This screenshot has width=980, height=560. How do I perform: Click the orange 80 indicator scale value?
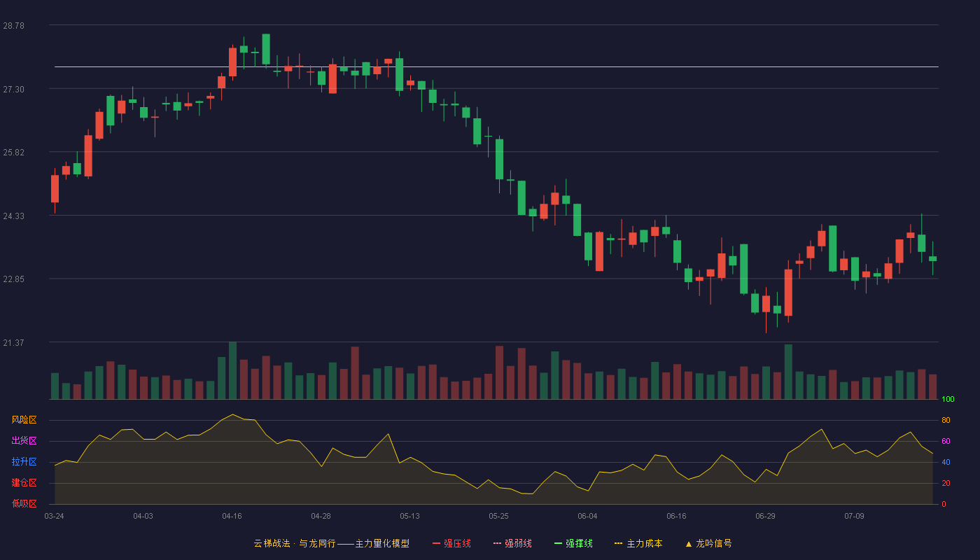[946, 421]
